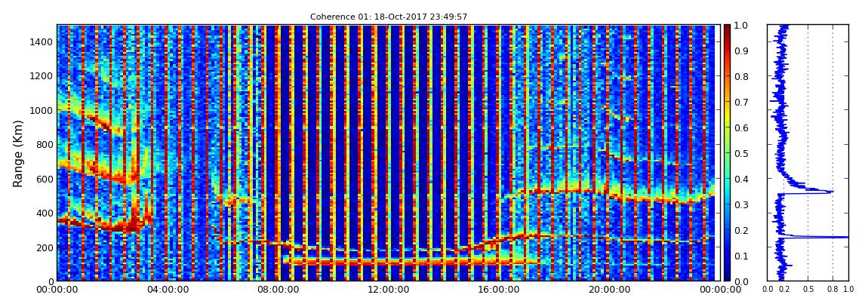Click the 800 range tick label
The image size is (868, 307).
pyautogui.click(x=44, y=145)
